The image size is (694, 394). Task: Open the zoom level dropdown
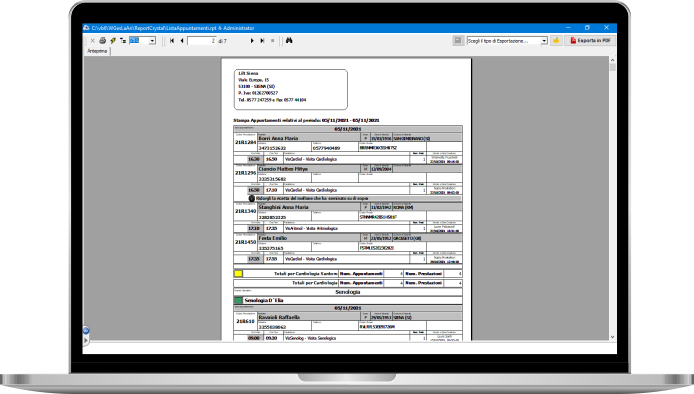pyautogui.click(x=152, y=41)
